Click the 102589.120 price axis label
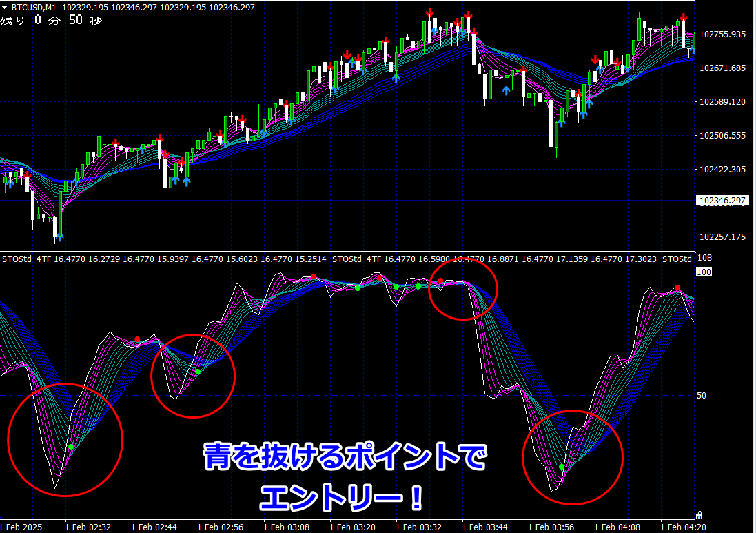 click(x=722, y=102)
